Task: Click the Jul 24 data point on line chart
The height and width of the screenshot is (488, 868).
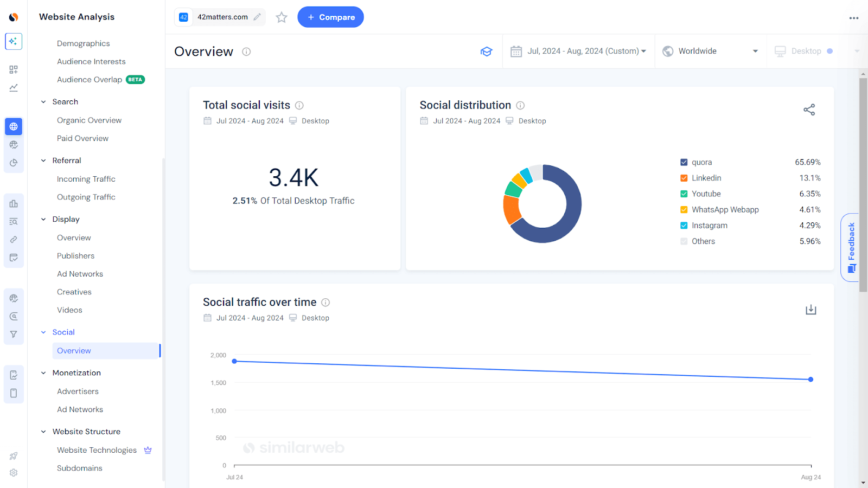Action: click(x=234, y=361)
